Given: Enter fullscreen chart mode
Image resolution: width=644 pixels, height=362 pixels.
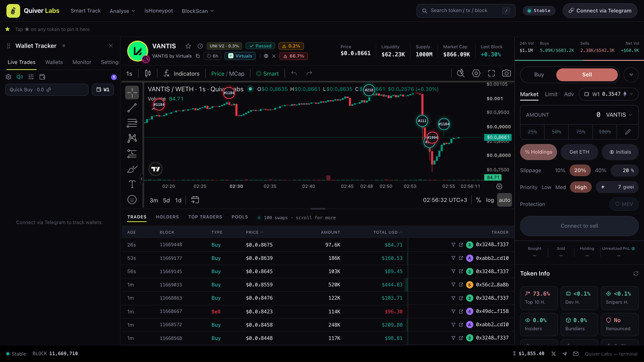Looking at the screenshot, I should 491,73.
